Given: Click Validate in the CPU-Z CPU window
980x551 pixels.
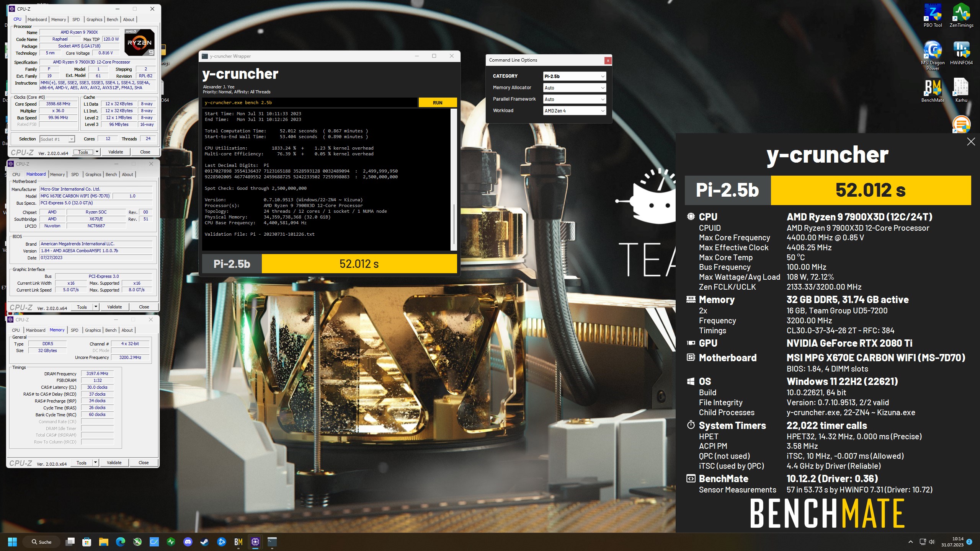Looking at the screenshot, I should (116, 152).
